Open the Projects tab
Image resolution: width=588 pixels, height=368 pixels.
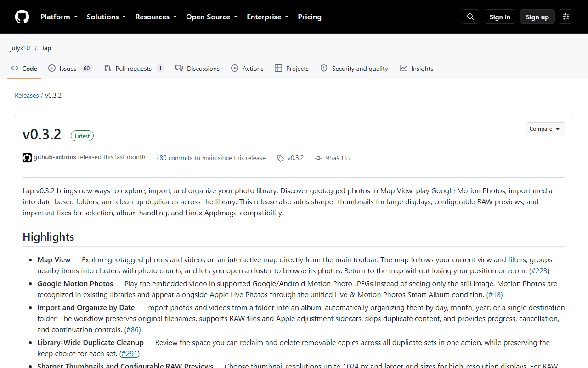click(x=292, y=69)
